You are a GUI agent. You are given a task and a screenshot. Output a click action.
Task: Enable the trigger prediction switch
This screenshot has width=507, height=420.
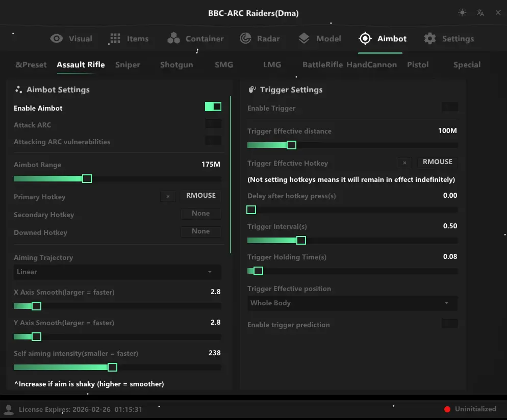(x=449, y=323)
